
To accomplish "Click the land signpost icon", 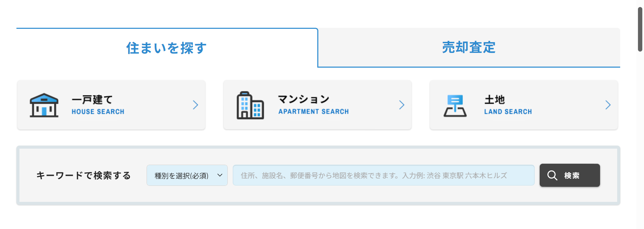I will coord(455,106).
